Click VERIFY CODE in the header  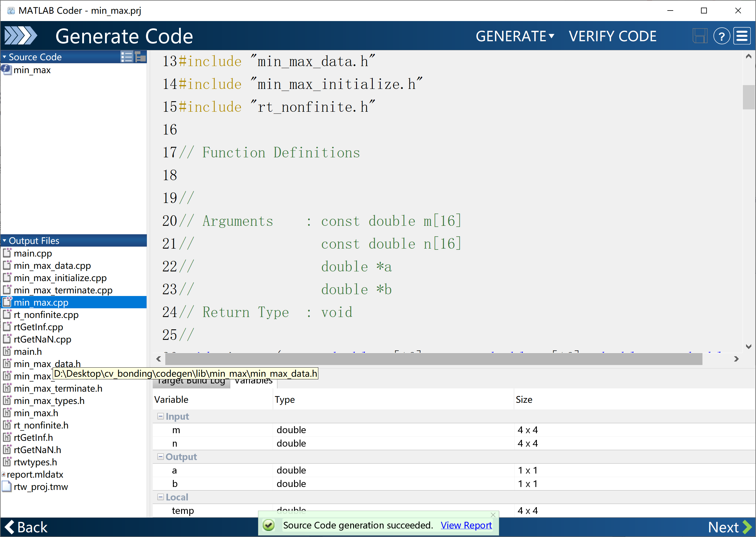pyautogui.click(x=612, y=36)
